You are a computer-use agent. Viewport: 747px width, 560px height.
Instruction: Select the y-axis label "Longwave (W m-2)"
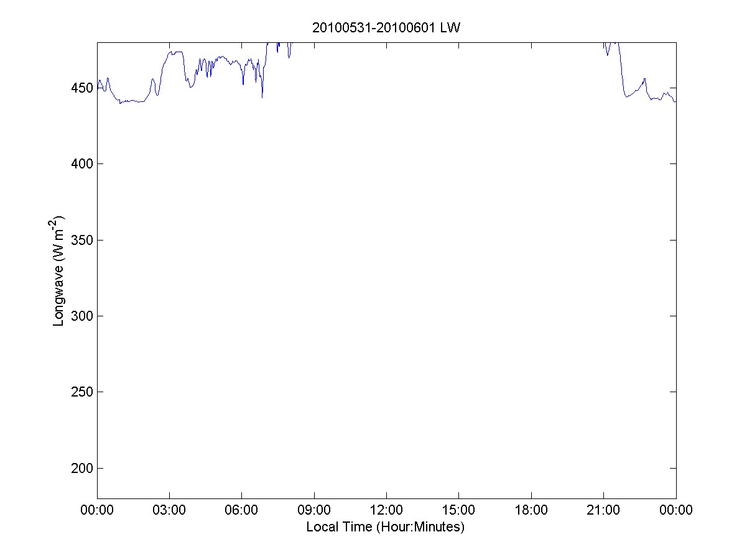[59, 271]
